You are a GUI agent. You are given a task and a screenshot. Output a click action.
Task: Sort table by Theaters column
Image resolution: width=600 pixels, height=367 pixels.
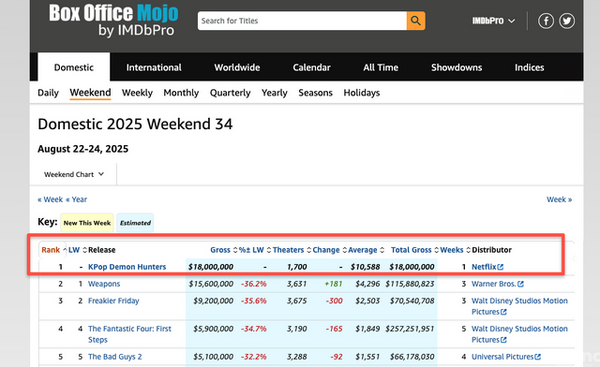point(288,250)
